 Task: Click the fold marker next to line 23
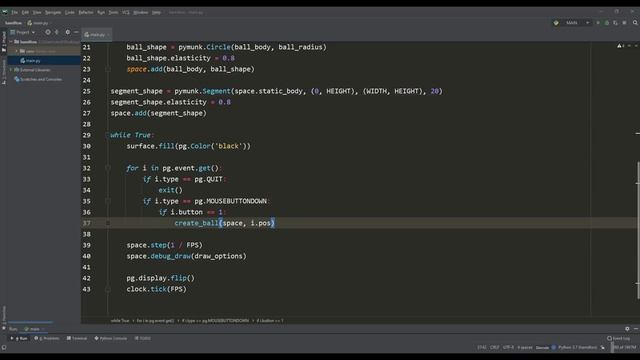[108, 69]
